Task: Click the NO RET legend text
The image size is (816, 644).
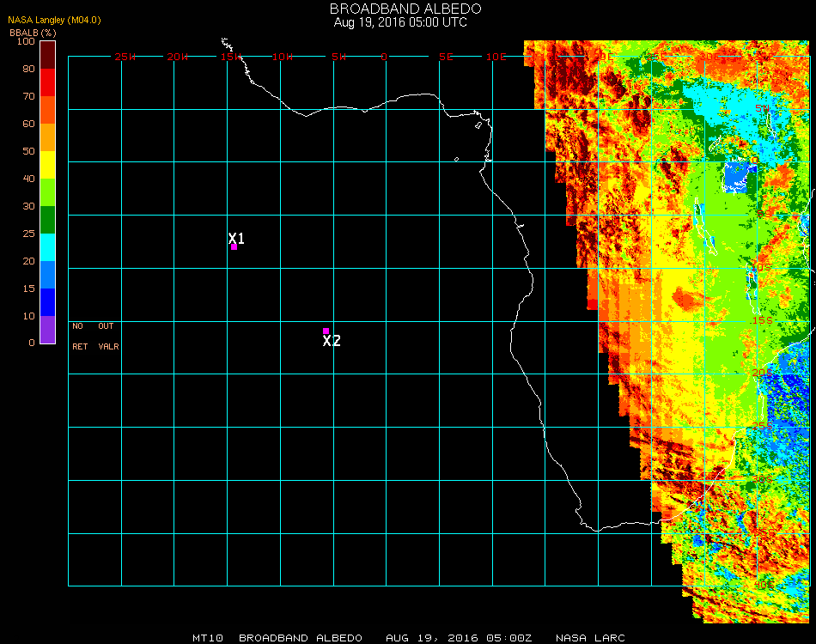Action: click(x=78, y=337)
